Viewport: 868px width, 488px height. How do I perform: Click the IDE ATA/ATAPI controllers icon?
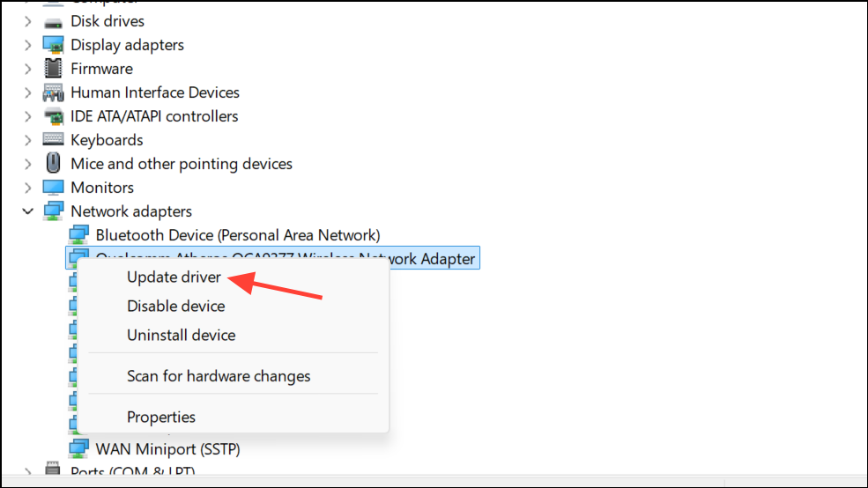tap(54, 116)
